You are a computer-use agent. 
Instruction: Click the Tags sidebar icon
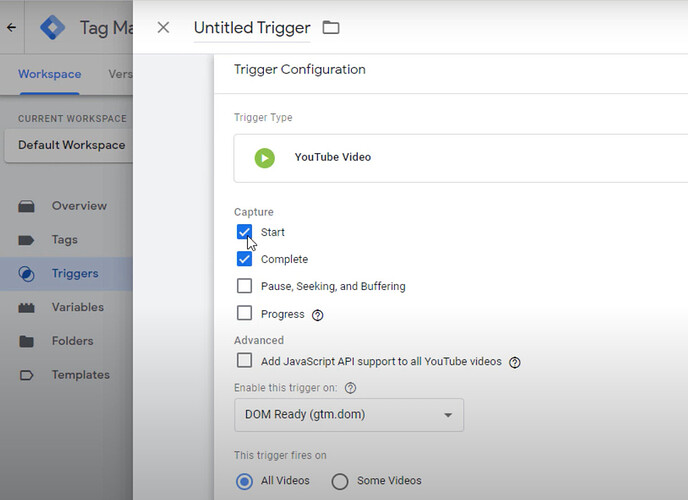26,240
